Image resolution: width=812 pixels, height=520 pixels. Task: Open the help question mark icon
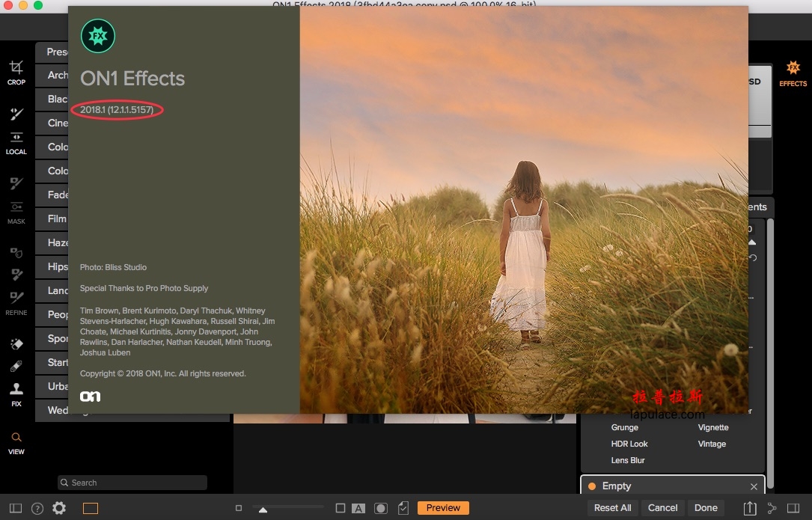click(x=37, y=508)
